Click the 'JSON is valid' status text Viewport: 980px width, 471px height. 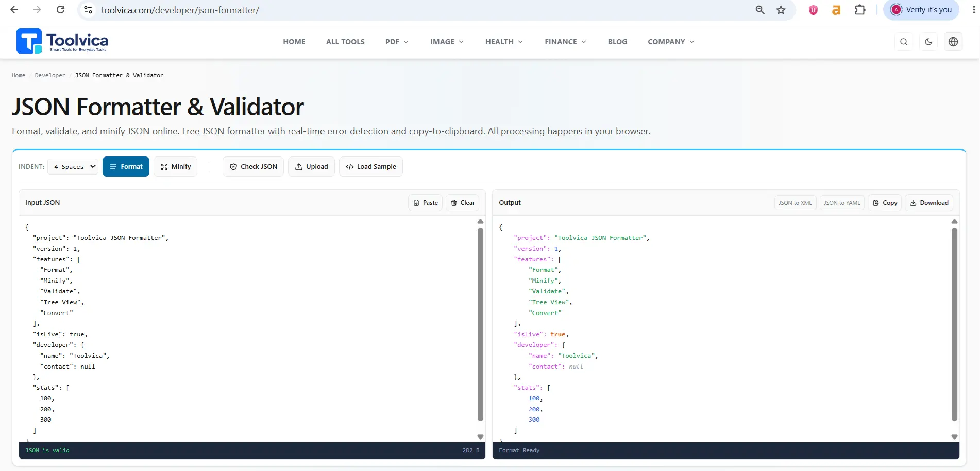[47, 450]
